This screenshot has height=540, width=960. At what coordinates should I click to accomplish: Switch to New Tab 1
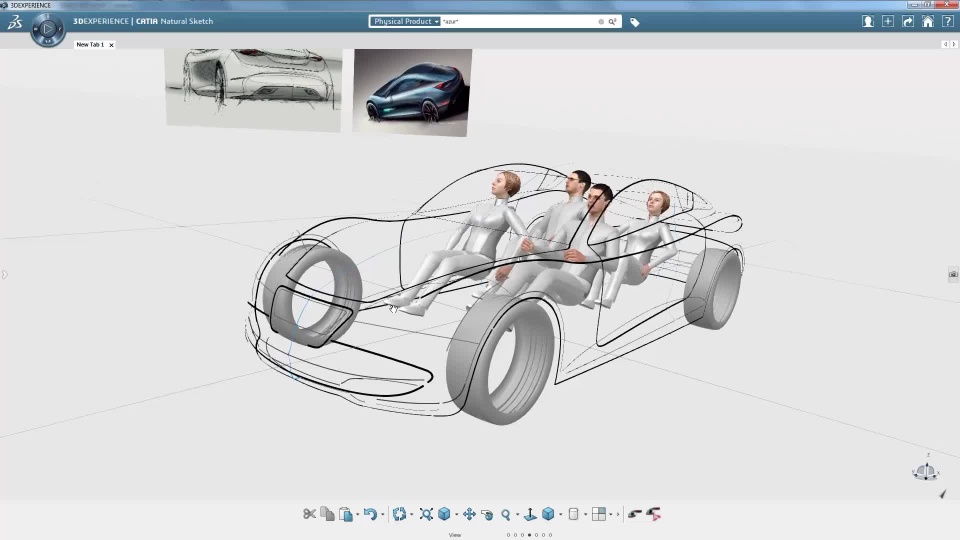(90, 45)
